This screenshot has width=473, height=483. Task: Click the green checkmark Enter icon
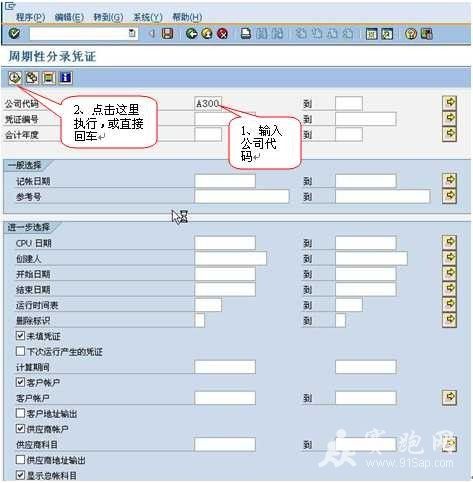tap(14, 34)
